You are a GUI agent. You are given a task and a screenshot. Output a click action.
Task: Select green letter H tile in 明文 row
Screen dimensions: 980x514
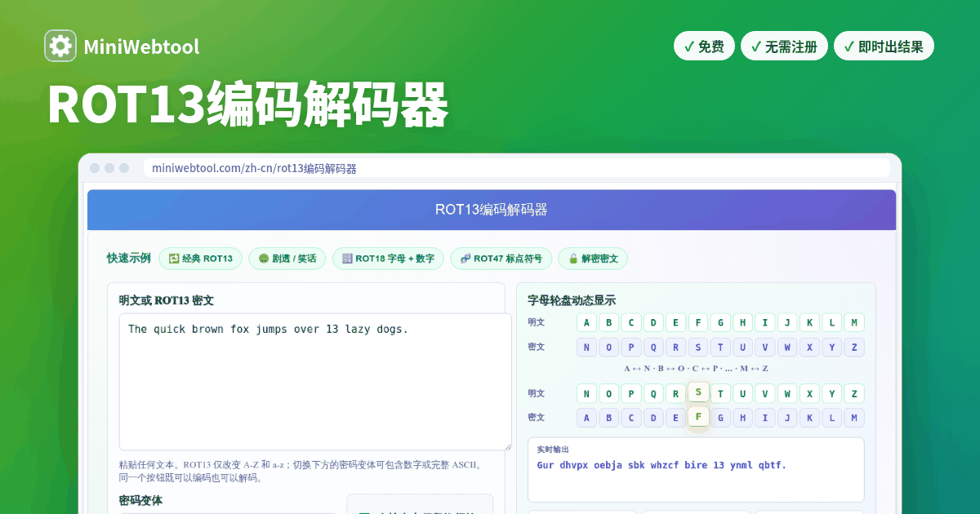(x=742, y=323)
